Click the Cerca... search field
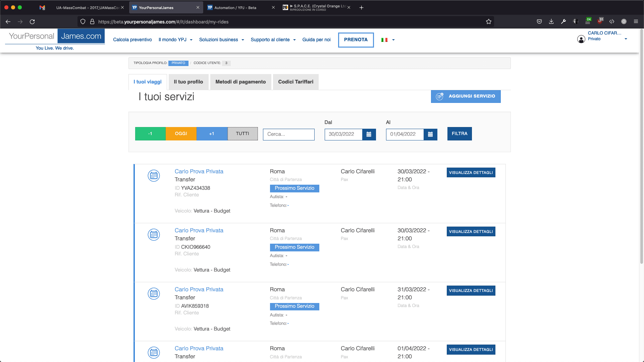This screenshot has height=362, width=644. (288, 134)
